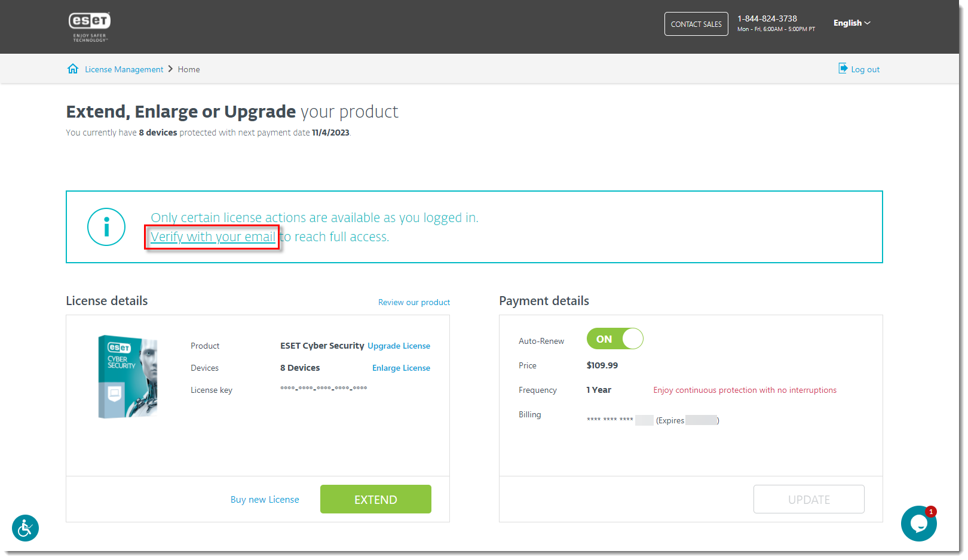Click the 'Payment details' heading
968x560 pixels.
click(544, 301)
